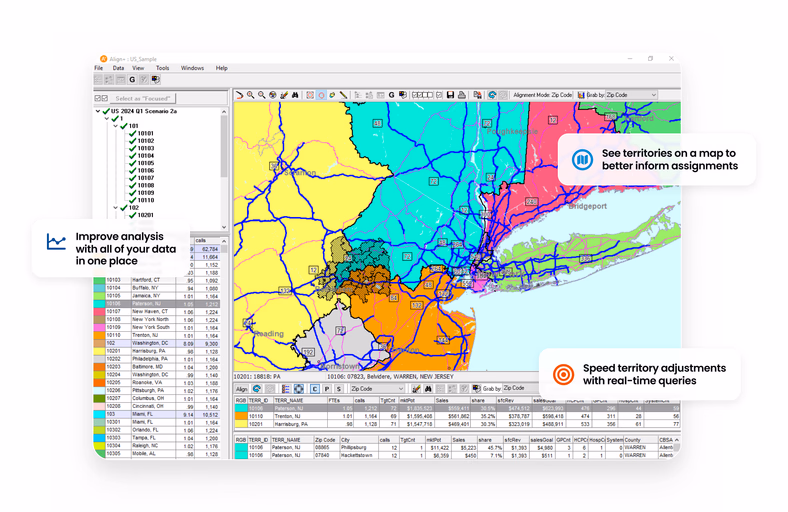Image resolution: width=788 pixels, height=512 pixels.
Task: Open the Grab by Zip Code dropdown
Action: click(653, 95)
